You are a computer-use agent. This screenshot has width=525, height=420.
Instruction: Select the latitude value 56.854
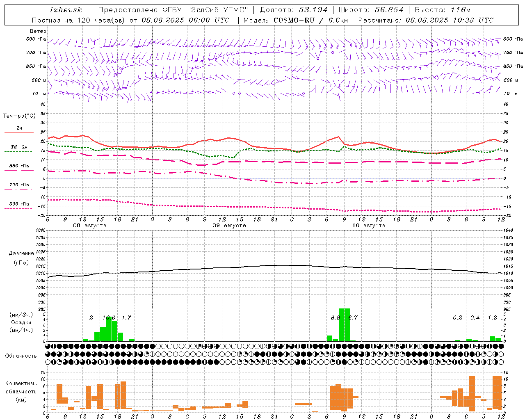tap(389, 10)
